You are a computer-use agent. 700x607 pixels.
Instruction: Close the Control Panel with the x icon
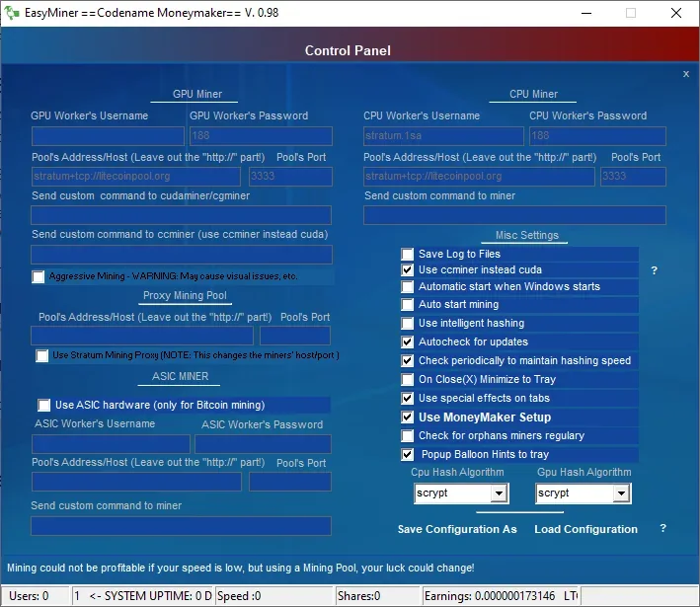(x=686, y=74)
